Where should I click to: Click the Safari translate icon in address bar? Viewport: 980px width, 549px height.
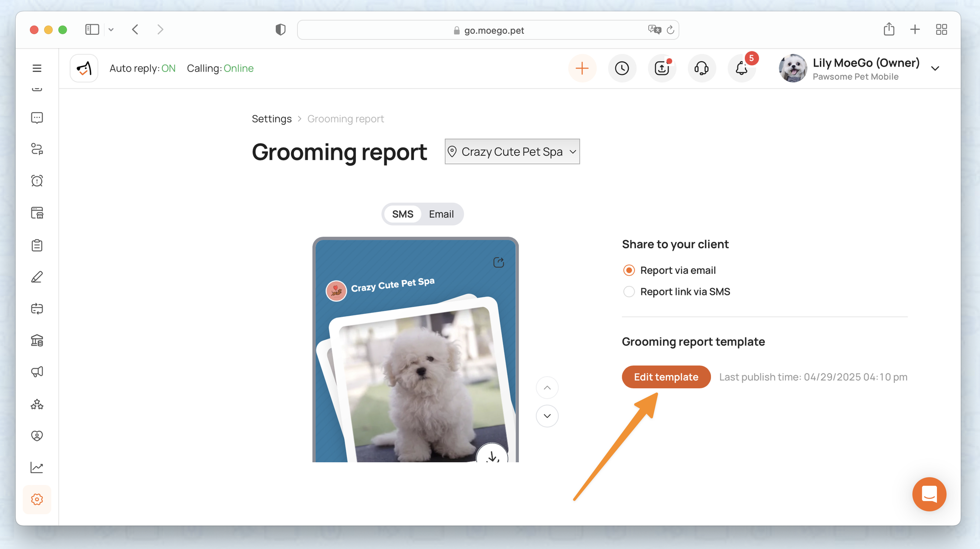click(x=654, y=30)
